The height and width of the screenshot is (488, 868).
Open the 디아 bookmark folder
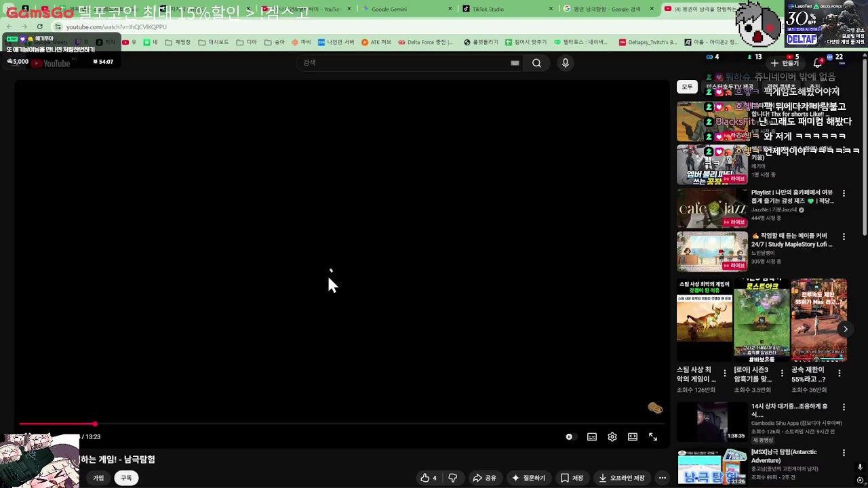coord(246,42)
